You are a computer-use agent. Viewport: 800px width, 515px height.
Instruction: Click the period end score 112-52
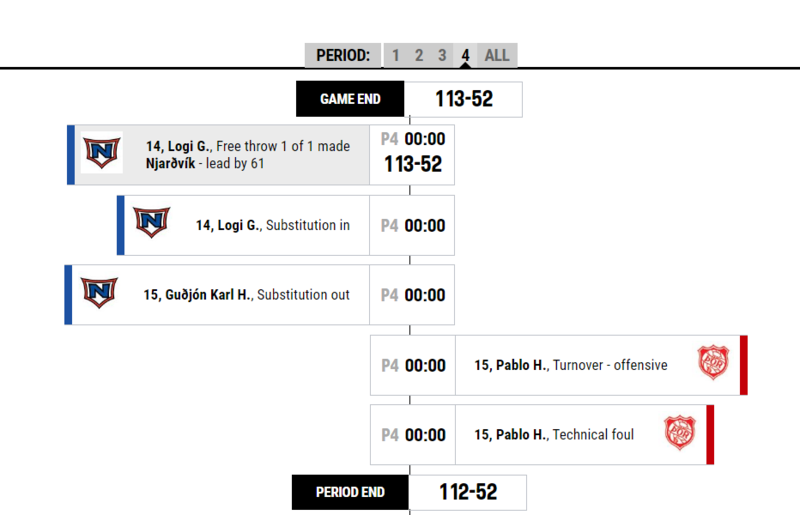point(468,493)
